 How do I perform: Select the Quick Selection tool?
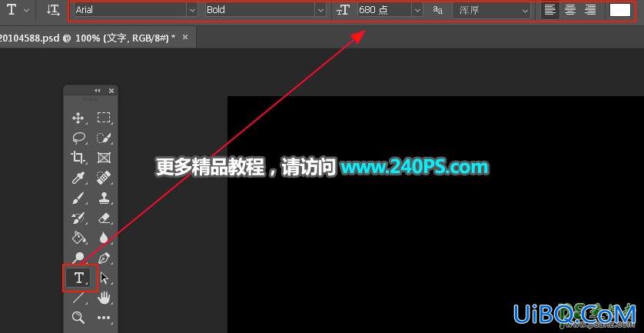104,138
